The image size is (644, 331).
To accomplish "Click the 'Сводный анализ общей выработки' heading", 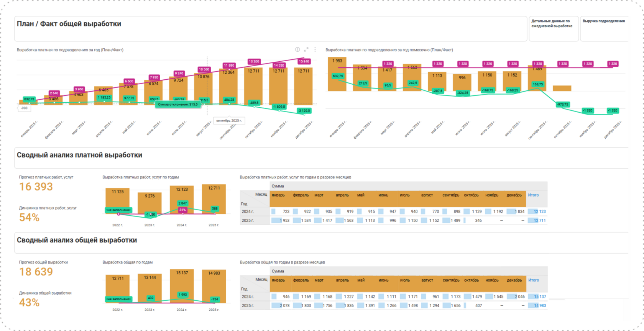I will coord(77,240).
